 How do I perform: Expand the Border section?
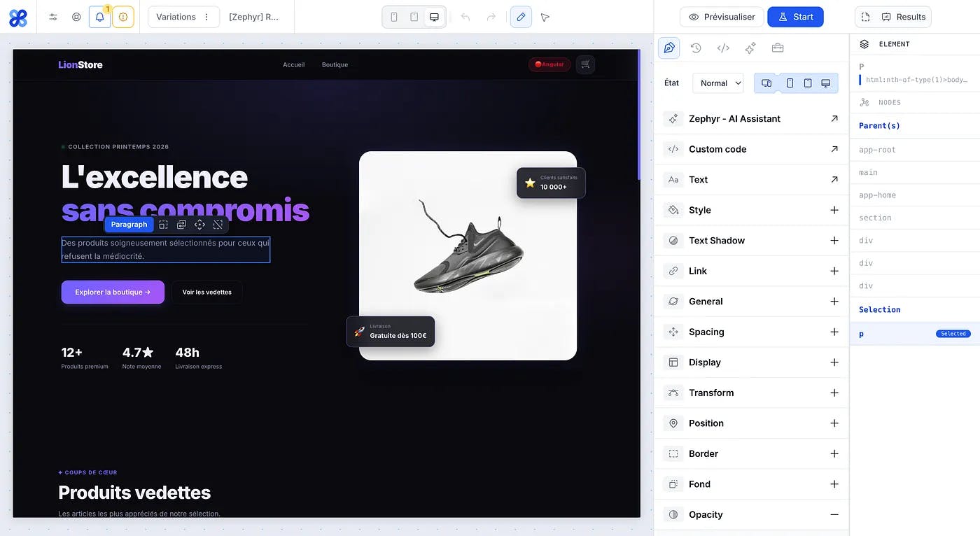pyautogui.click(x=834, y=453)
